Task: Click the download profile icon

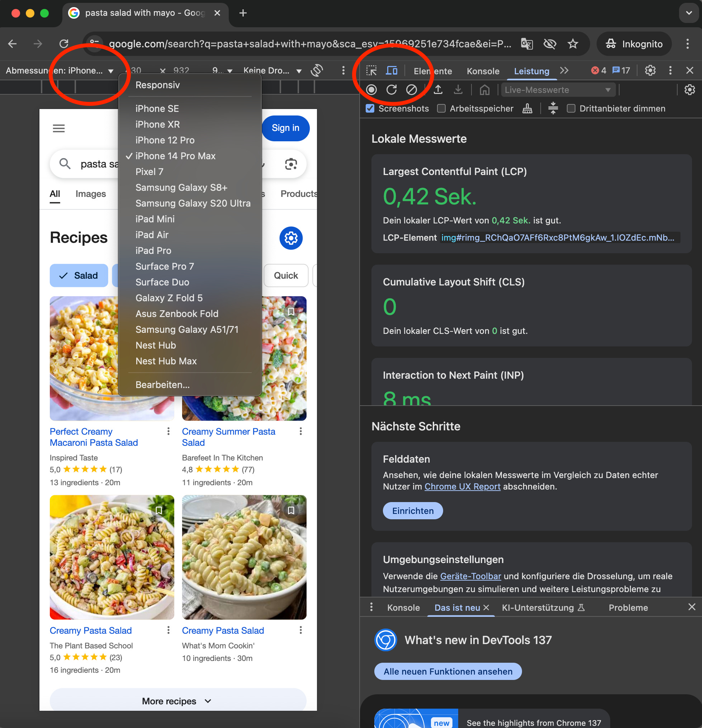Action: (x=458, y=90)
